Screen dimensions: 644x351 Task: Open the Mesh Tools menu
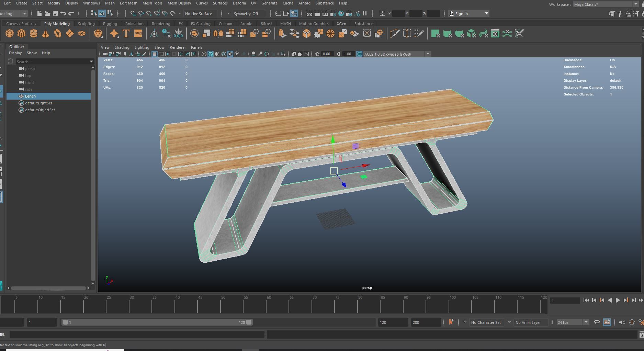[x=152, y=3]
